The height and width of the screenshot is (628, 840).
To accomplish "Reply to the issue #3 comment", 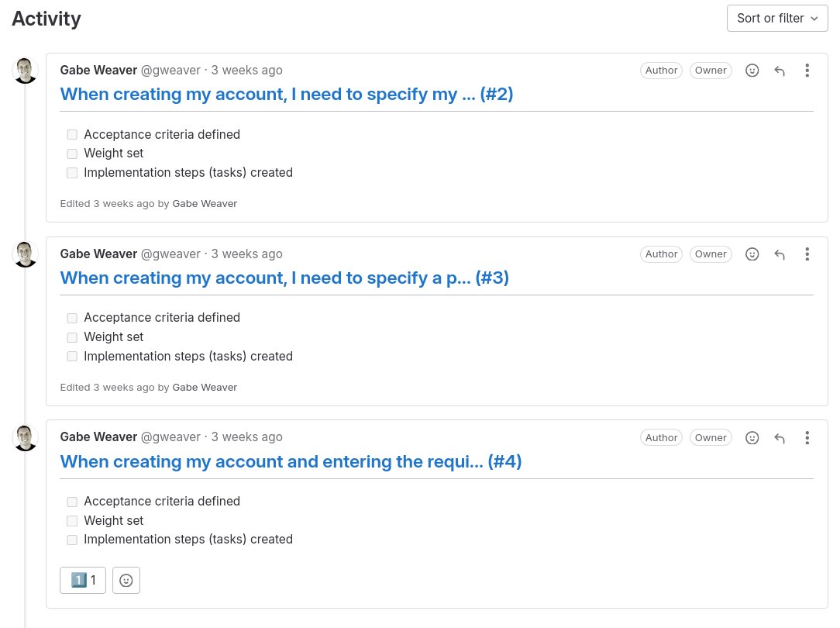I will coord(780,254).
